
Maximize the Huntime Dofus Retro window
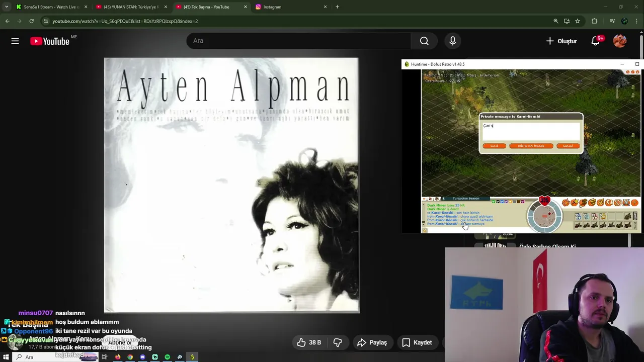(x=637, y=64)
